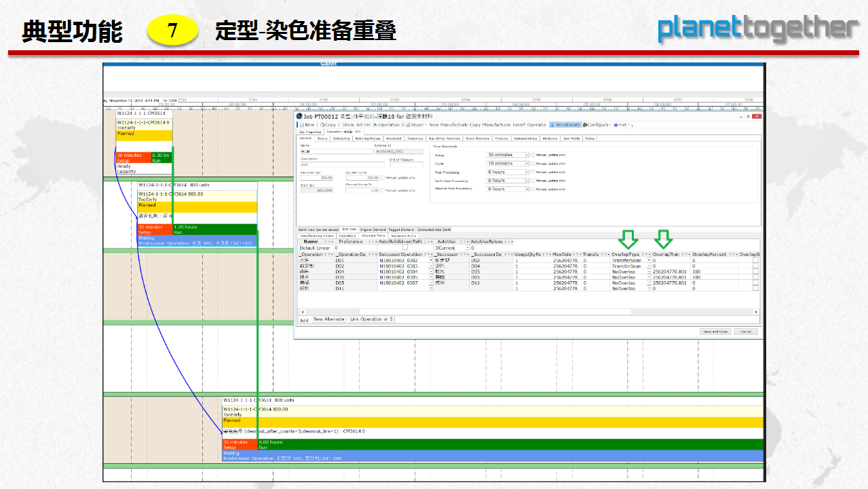Select the red 30 minutes Setup block of the 0.30-hour Gantt job
This screenshot has width=868, height=489.
pos(134,158)
